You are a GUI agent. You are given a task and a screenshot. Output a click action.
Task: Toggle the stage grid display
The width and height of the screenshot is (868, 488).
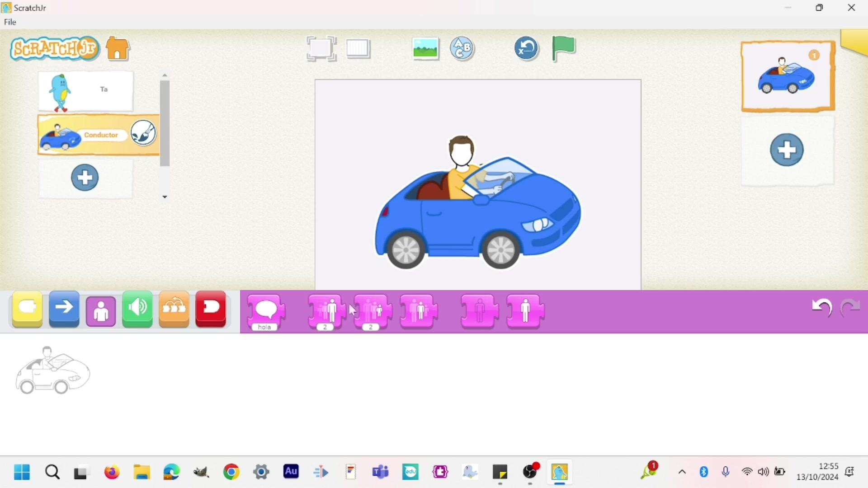(358, 48)
